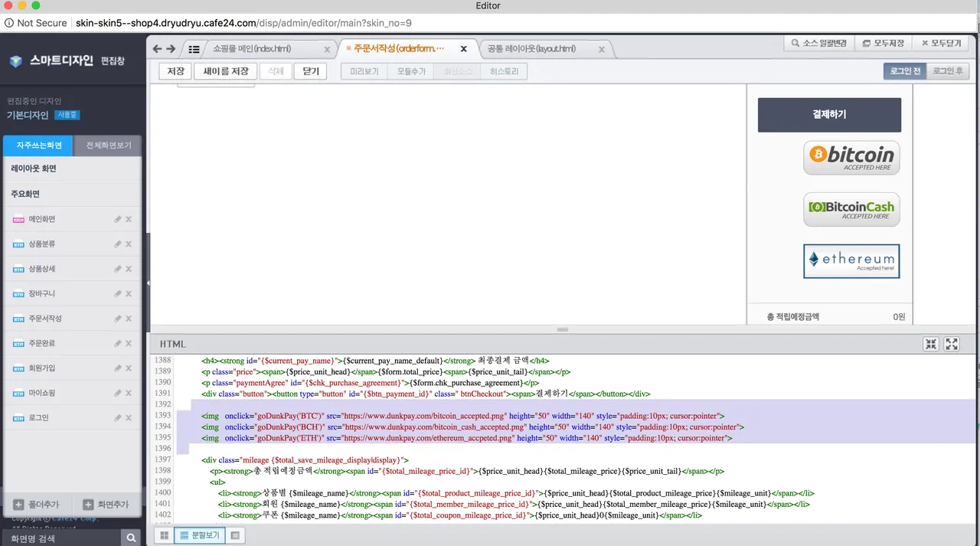Select the 분할보기 split view button
Image resolution: width=980 pixels, height=546 pixels.
click(199, 536)
